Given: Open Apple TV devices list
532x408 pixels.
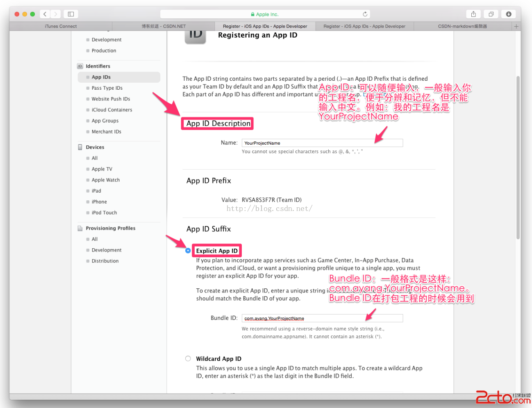Looking at the screenshot, I should (102, 169).
